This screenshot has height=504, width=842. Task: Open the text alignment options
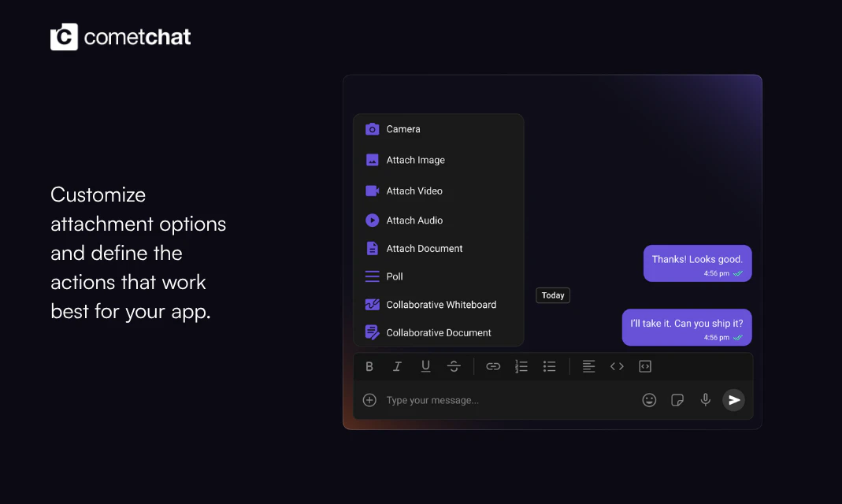point(588,366)
